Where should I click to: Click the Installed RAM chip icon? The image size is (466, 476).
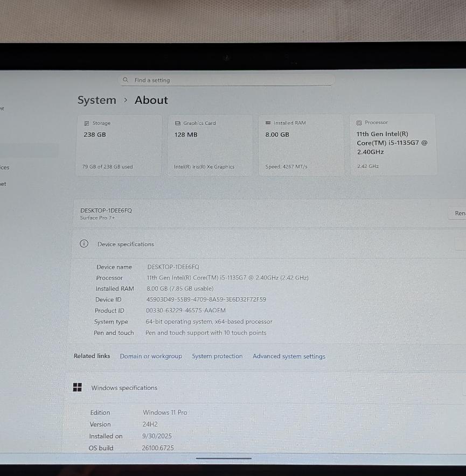pyautogui.click(x=268, y=123)
